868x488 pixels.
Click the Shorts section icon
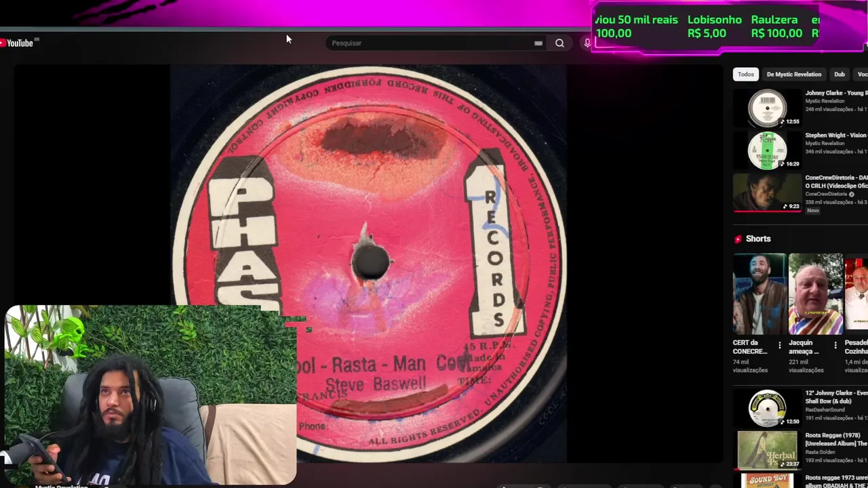point(738,239)
